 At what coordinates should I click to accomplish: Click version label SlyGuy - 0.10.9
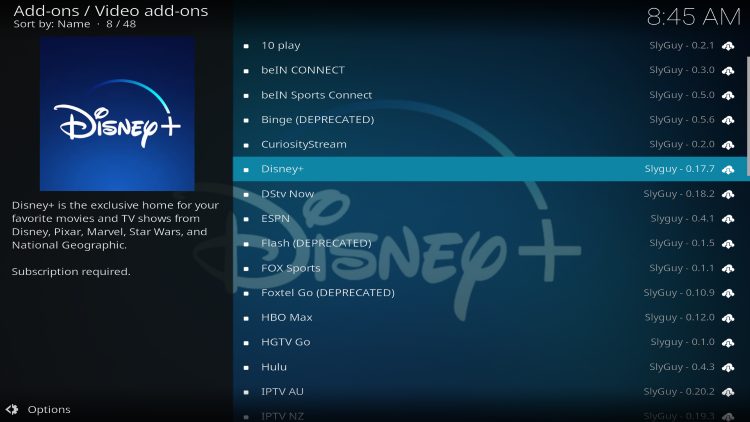pos(679,293)
